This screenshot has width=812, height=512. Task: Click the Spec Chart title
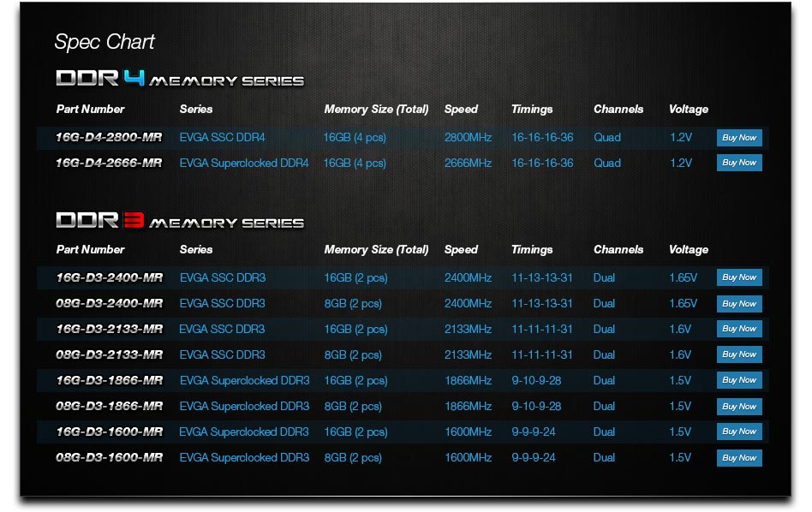click(104, 42)
